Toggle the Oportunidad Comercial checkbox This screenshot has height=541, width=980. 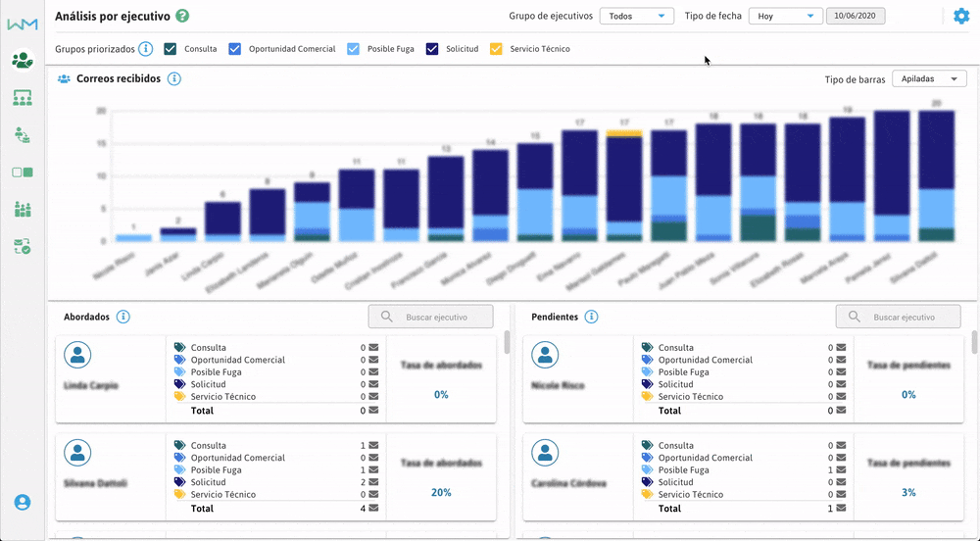pos(234,49)
